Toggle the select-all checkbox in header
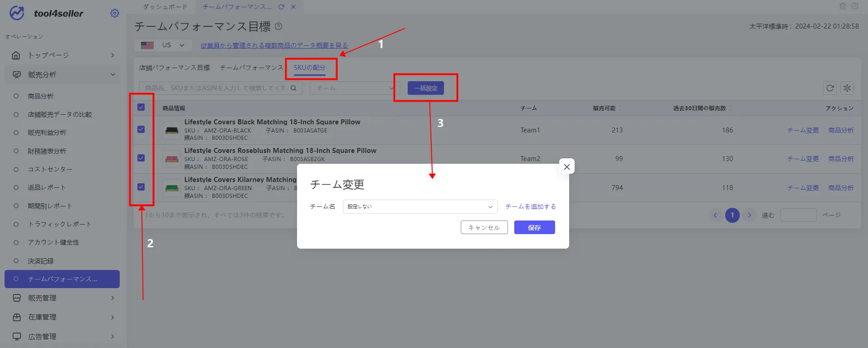Screen dimensions: 868x348 (x=141, y=107)
